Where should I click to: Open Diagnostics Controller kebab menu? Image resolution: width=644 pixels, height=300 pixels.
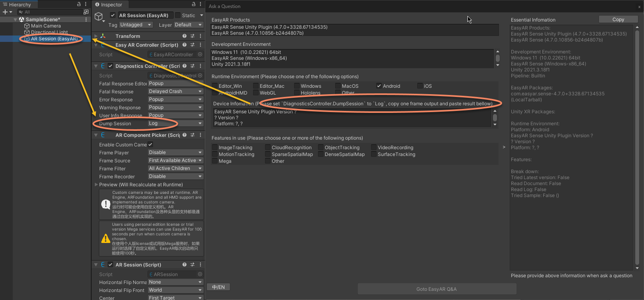(x=200, y=66)
